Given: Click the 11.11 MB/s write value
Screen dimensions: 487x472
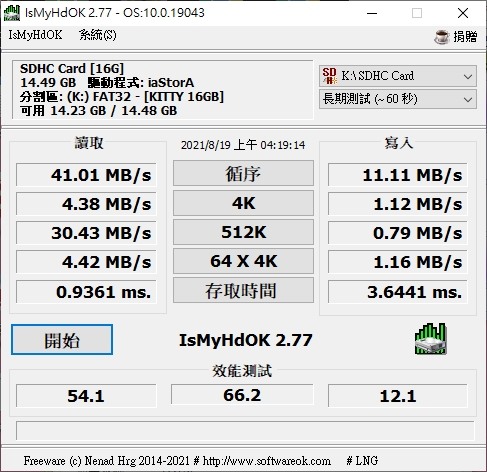Looking at the screenshot, I should pos(398,175).
